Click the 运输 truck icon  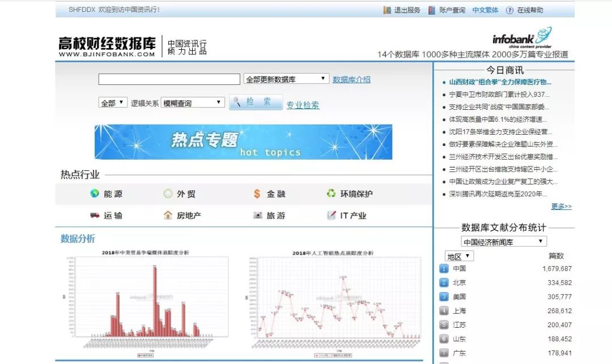95,215
